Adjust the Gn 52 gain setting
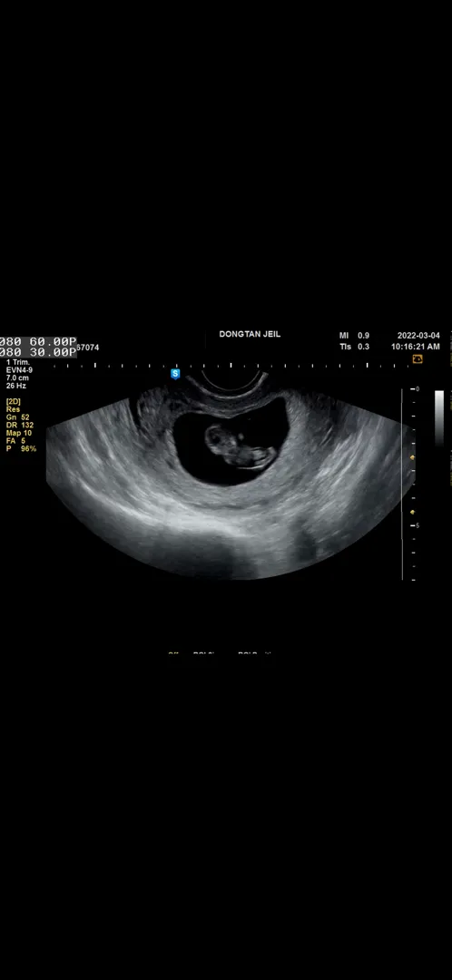 (x=17, y=416)
